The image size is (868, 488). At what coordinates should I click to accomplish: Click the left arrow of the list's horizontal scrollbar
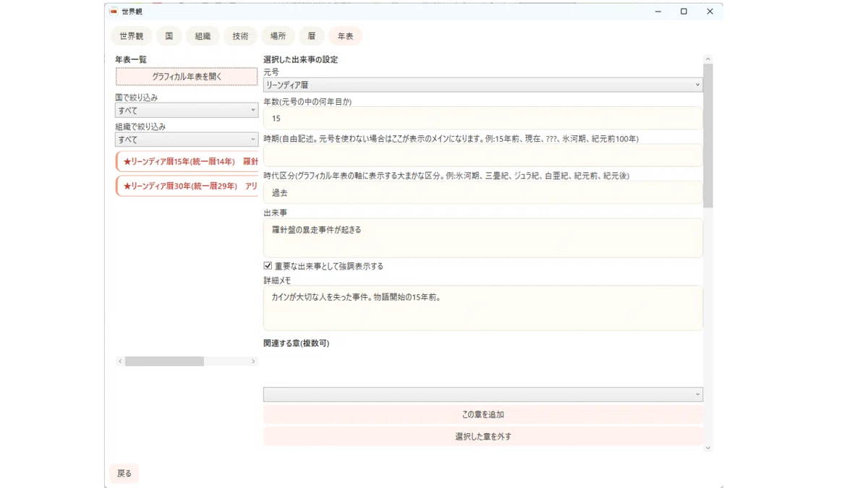[x=120, y=361]
